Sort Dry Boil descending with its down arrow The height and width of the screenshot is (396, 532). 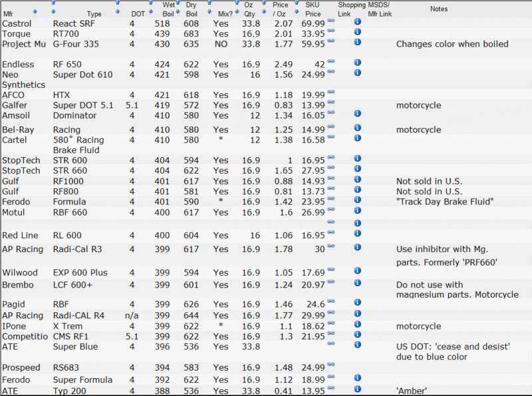pyautogui.click(x=209, y=12)
